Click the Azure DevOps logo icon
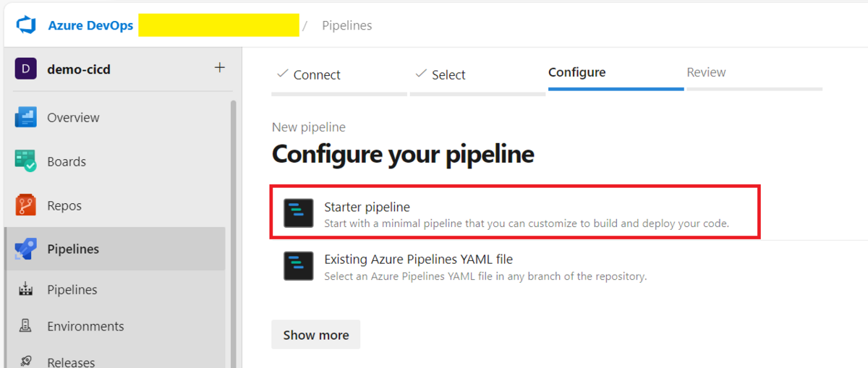This screenshot has width=868, height=368. [26, 25]
